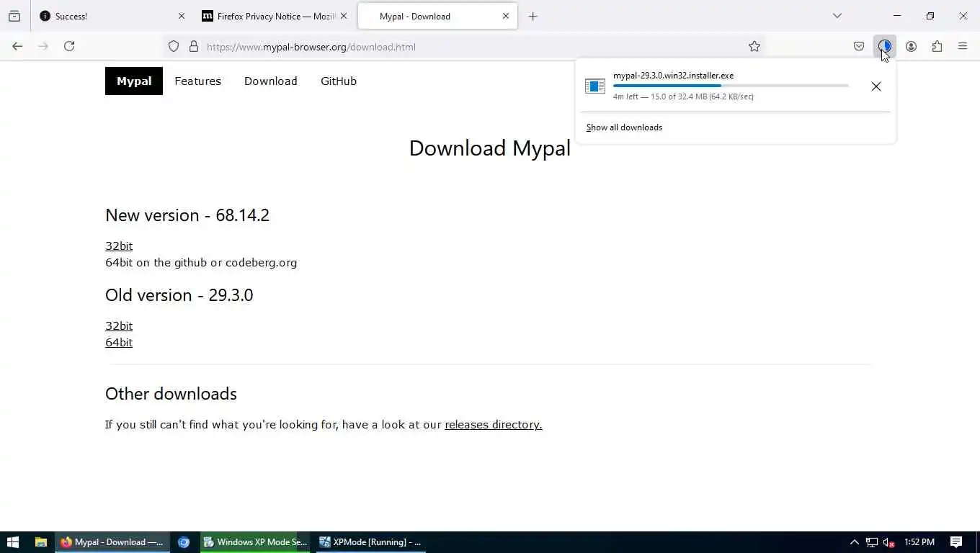View site security padlock info
The width and height of the screenshot is (980, 553).
[194, 46]
